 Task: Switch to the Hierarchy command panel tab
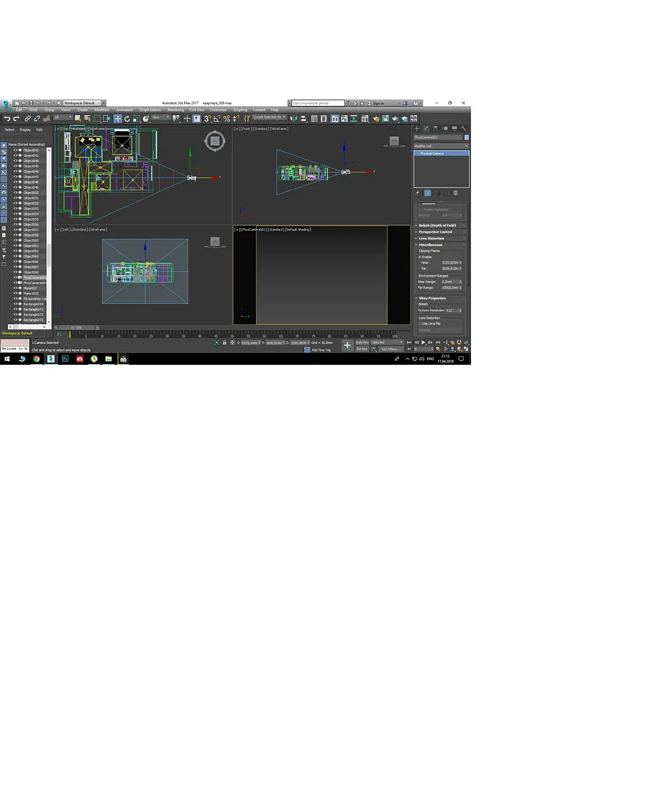(436, 128)
